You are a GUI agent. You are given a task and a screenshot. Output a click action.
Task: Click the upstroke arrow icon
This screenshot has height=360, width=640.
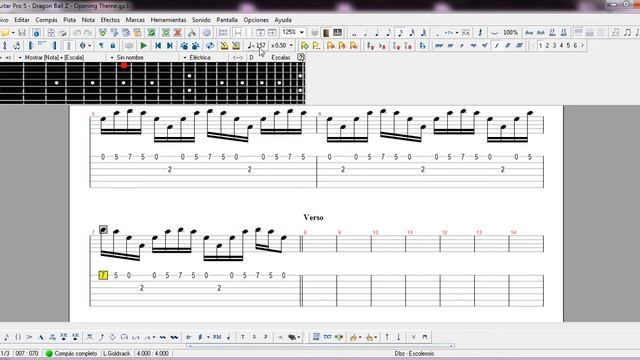pos(387,337)
